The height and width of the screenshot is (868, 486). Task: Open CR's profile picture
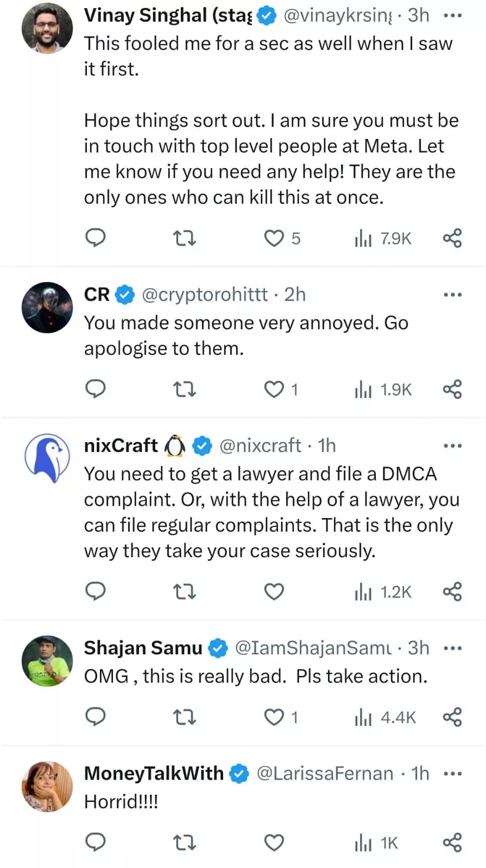point(47,307)
